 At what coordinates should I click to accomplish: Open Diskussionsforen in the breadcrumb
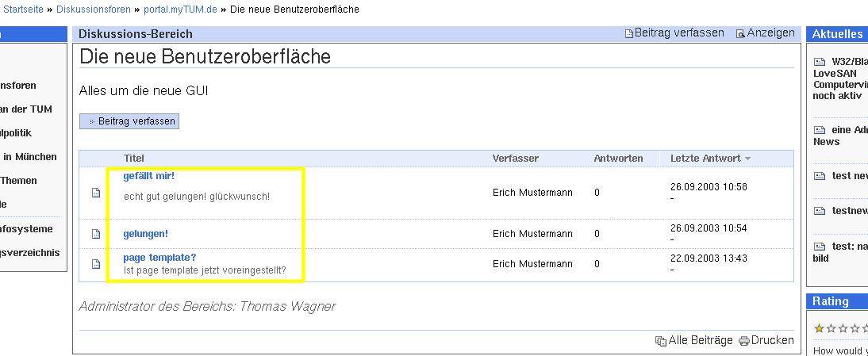94,10
